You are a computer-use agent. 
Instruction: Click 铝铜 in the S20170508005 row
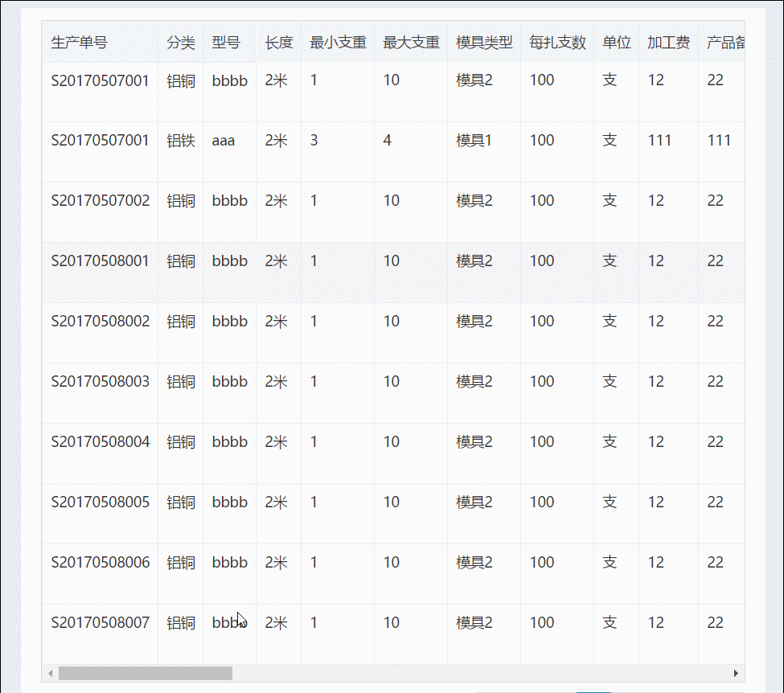click(181, 502)
